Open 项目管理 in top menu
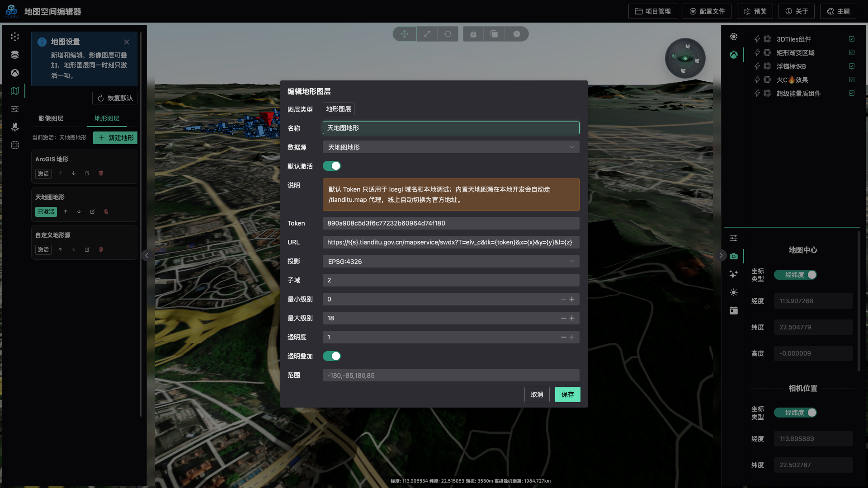Image resolution: width=868 pixels, height=488 pixels. point(652,11)
